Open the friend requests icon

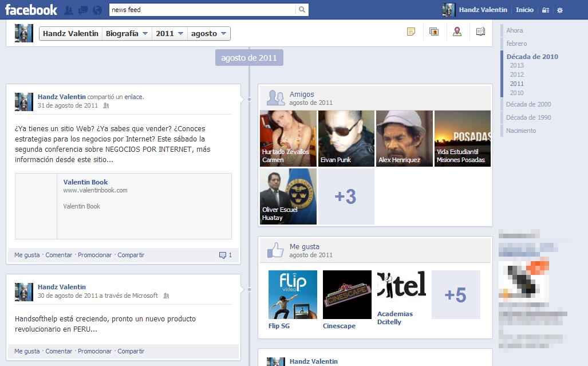click(69, 10)
